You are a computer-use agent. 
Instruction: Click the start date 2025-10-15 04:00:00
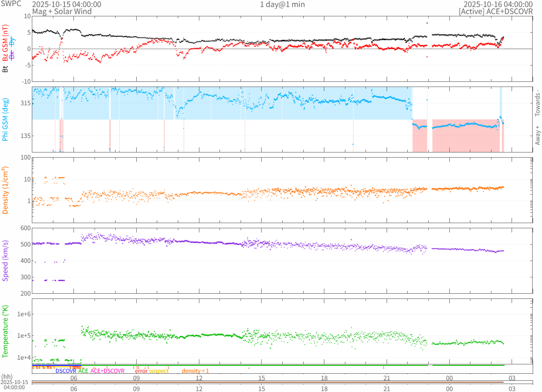pyautogui.click(x=66, y=4)
